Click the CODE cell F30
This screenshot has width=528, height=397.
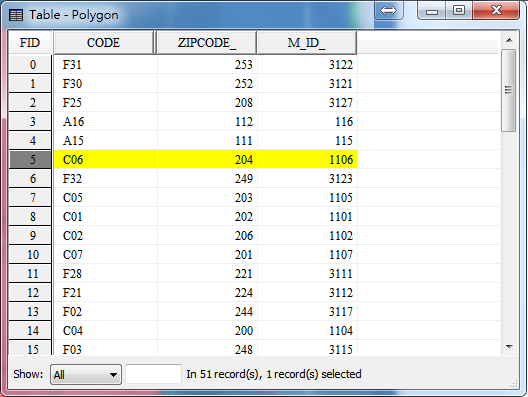tap(105, 83)
